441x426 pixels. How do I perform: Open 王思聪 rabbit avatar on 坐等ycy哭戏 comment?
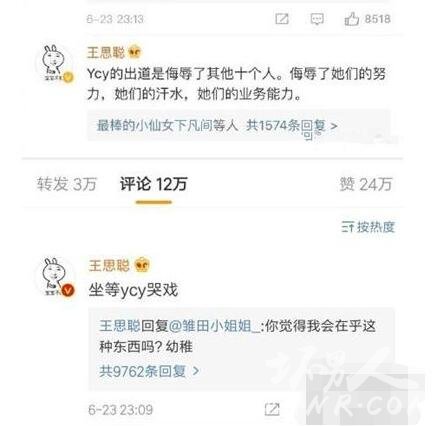(55, 277)
